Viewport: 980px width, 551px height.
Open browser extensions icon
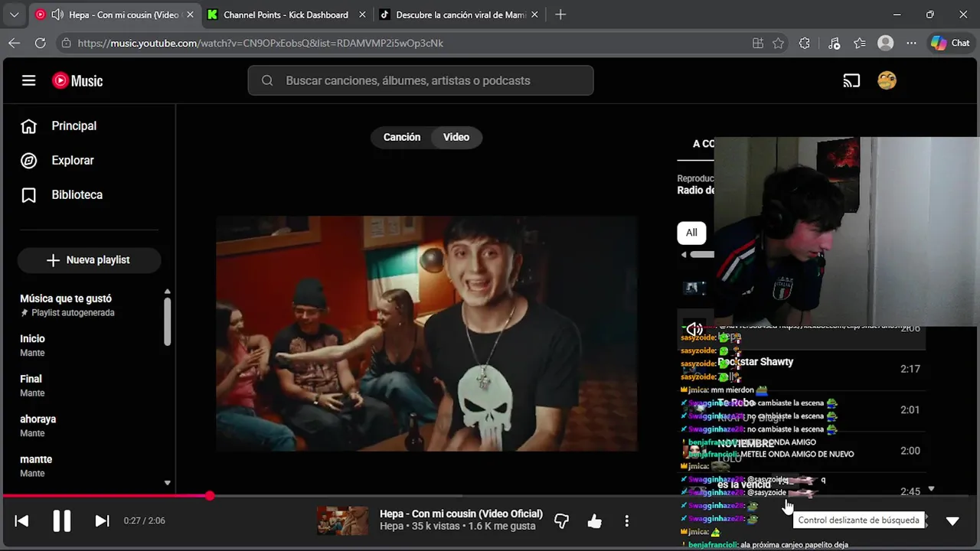tap(804, 43)
